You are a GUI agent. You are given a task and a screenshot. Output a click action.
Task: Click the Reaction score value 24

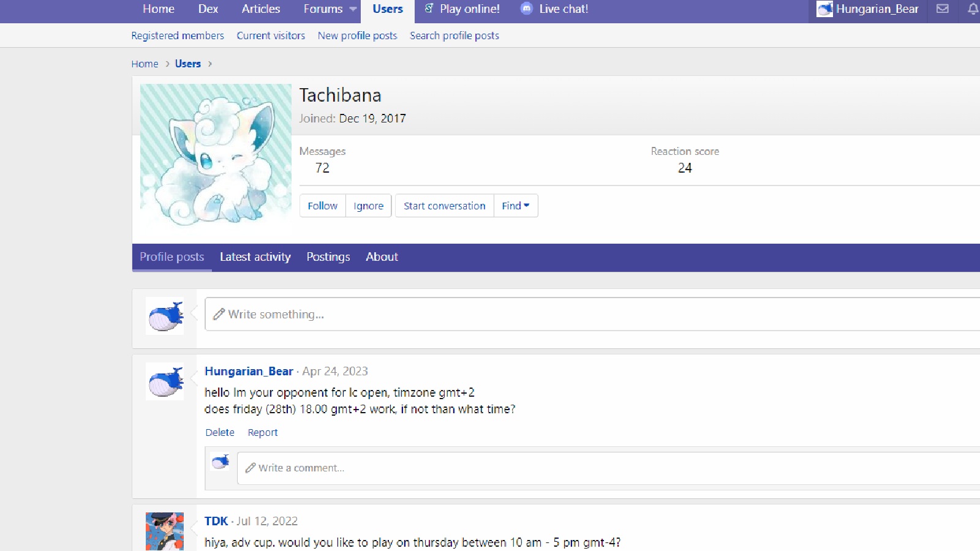[x=685, y=168]
